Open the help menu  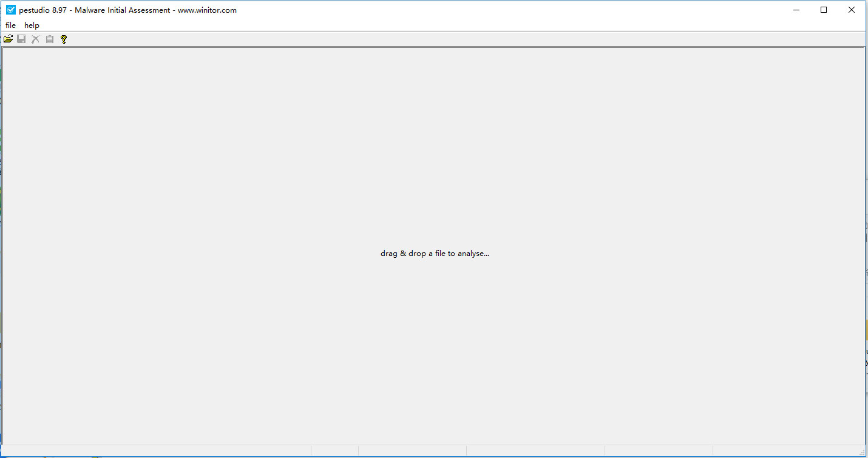pos(32,25)
